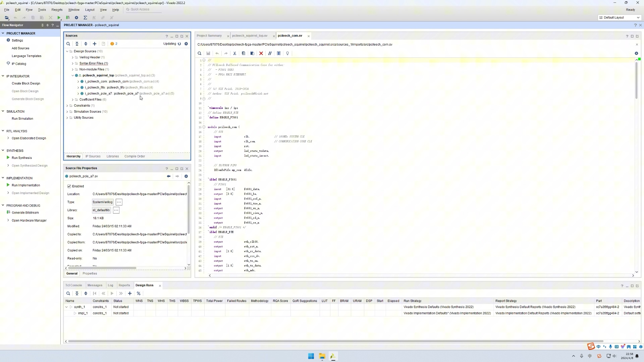The image size is (644, 362).
Task: Collapse all in Flow Navigator header
Action: 42,25
